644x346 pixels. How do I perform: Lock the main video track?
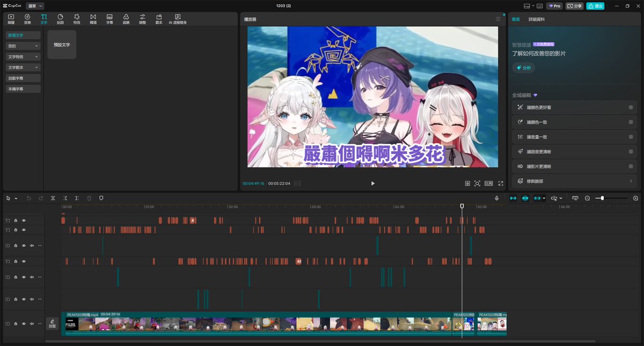coord(16,324)
